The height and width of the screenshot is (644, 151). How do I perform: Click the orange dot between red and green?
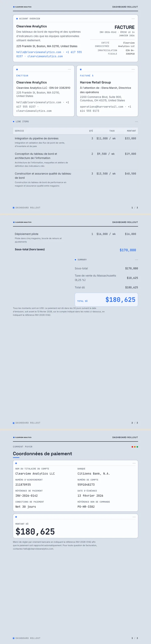[x=135, y=447]
